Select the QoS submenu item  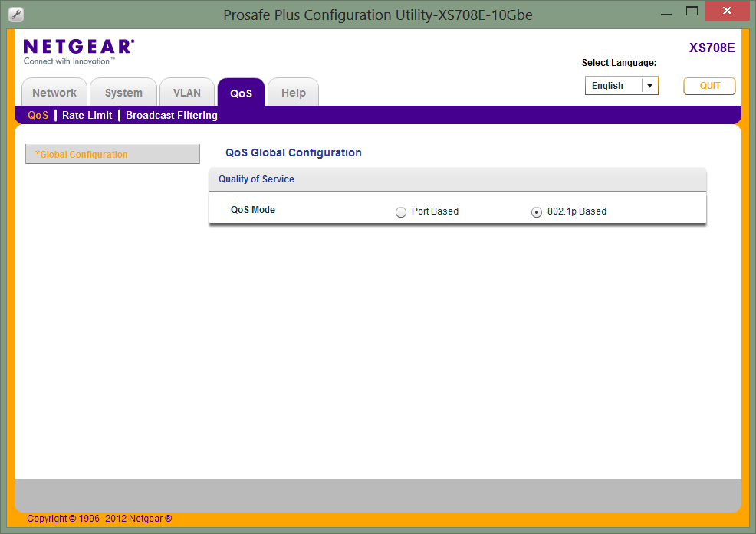38,115
